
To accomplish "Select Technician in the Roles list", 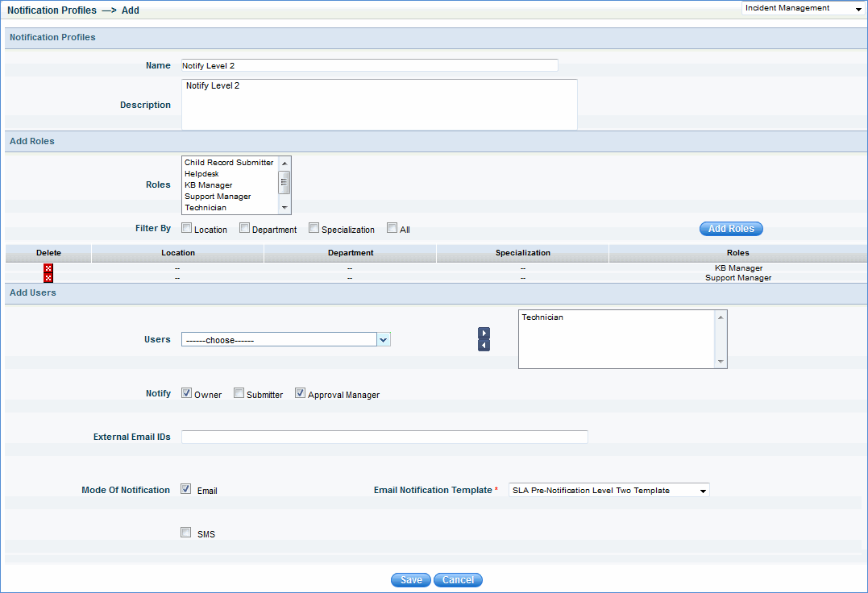I will (x=206, y=208).
